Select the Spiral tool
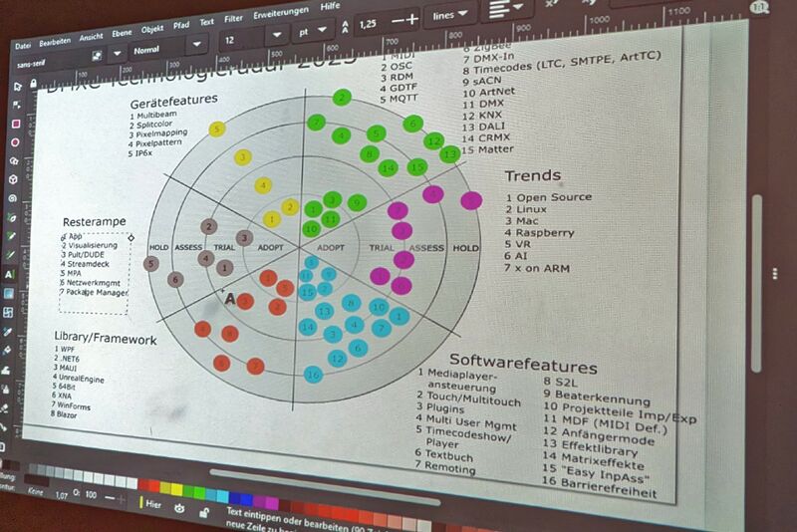The height and width of the screenshot is (532, 797). click(x=14, y=198)
